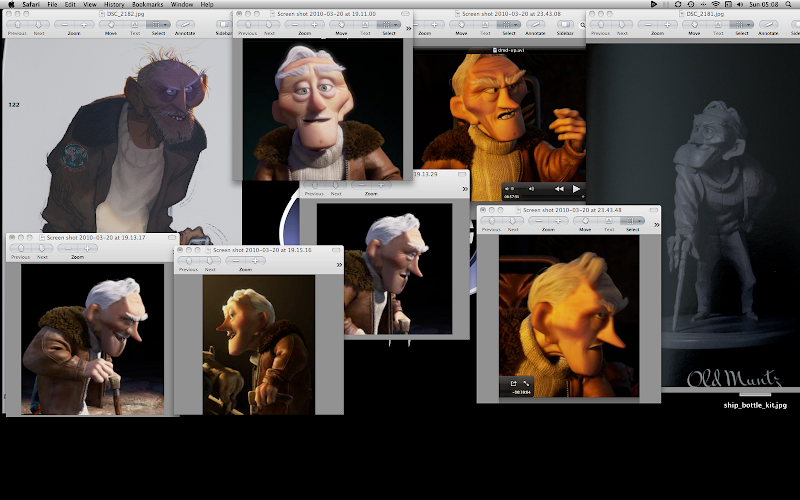Click Next arrow in DSC_2182.jpg window
The height and width of the screenshot is (500, 800).
click(x=40, y=24)
